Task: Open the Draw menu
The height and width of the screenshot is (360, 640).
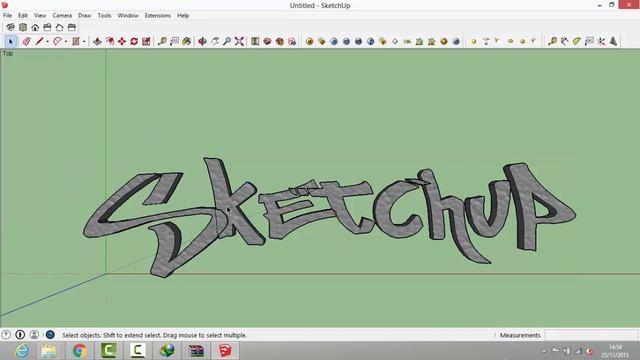Action: [84, 16]
